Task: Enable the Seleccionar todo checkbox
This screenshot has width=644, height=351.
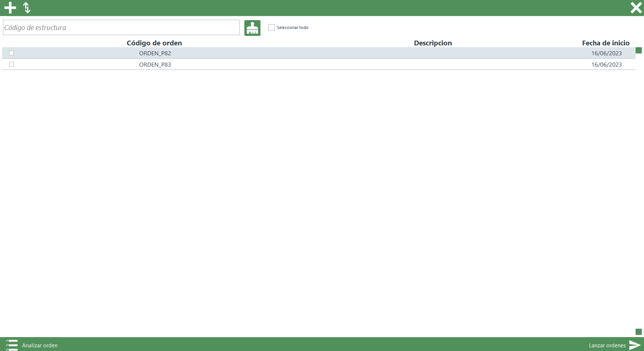Action: [x=271, y=27]
